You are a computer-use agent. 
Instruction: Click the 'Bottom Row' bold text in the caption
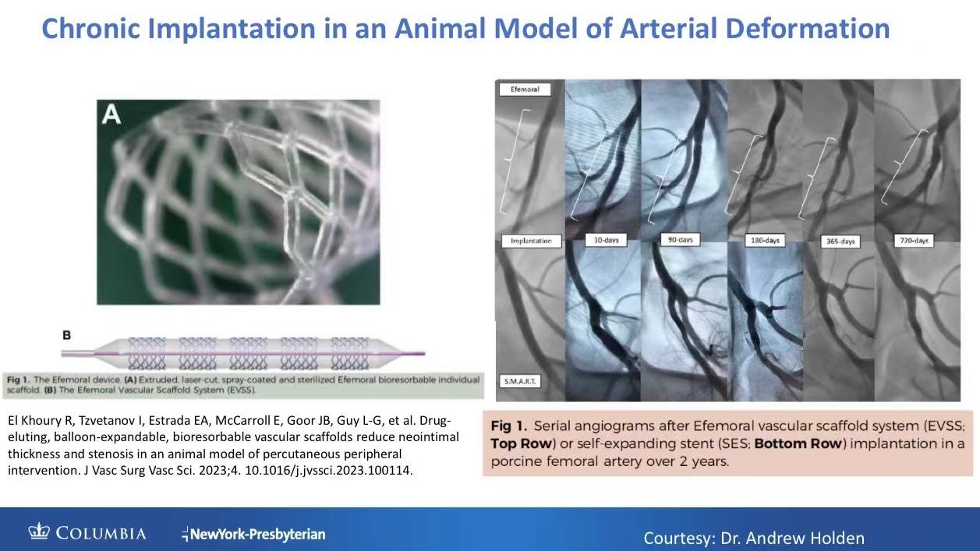pyautogui.click(x=798, y=443)
